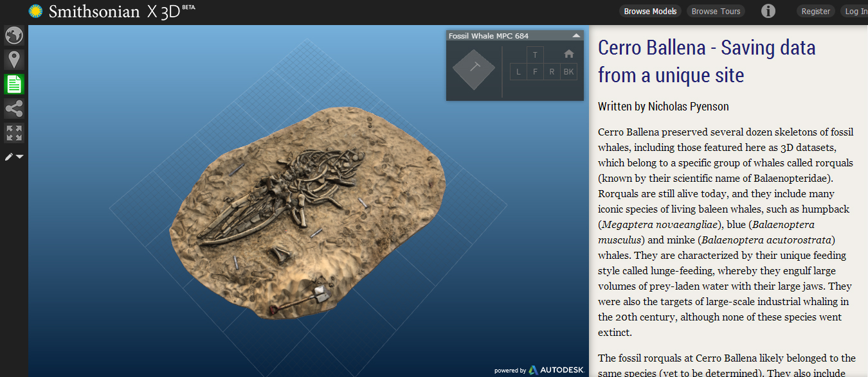Open the info circle icon

[768, 11]
